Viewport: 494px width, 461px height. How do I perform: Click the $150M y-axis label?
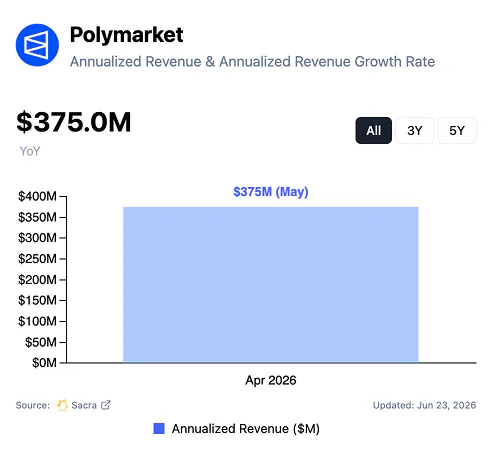pyautogui.click(x=37, y=300)
